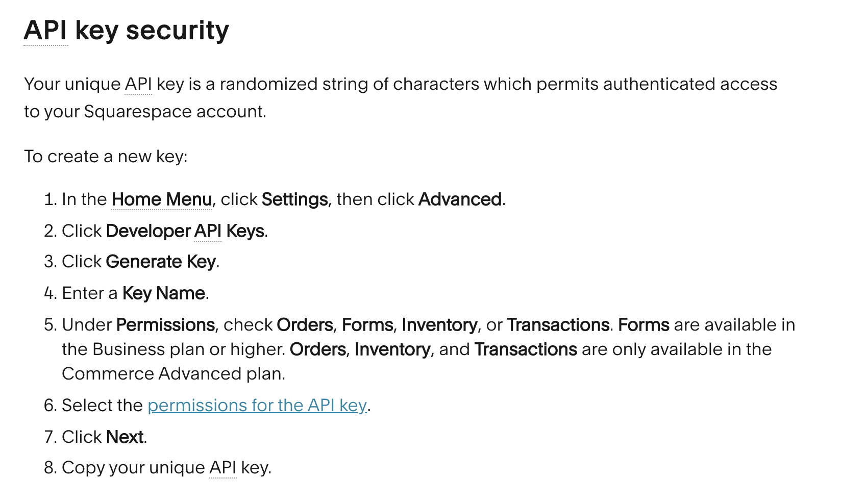Click the bold word Settings in step one
This screenshot has width=842, height=504.
pyautogui.click(x=294, y=199)
